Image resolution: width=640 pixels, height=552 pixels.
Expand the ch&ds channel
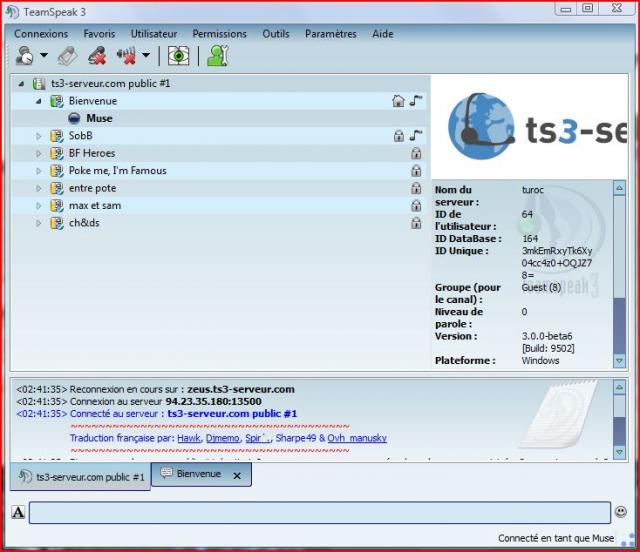[x=39, y=223]
